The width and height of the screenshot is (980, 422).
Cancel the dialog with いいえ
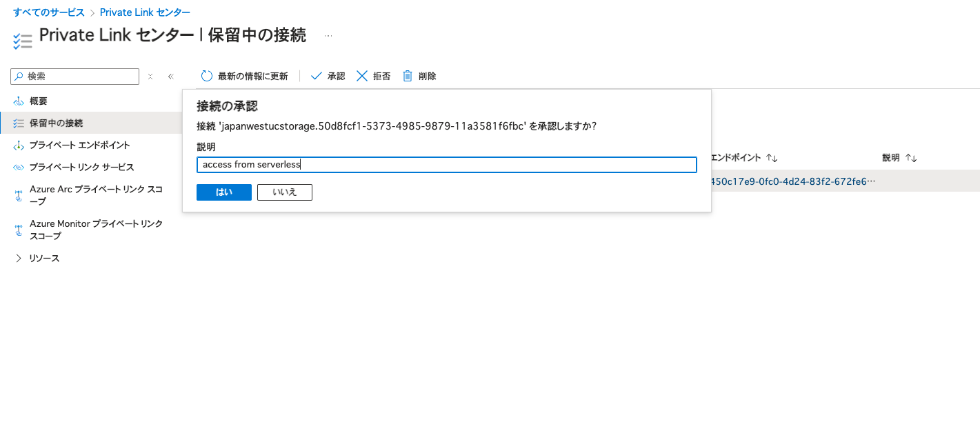[284, 192]
